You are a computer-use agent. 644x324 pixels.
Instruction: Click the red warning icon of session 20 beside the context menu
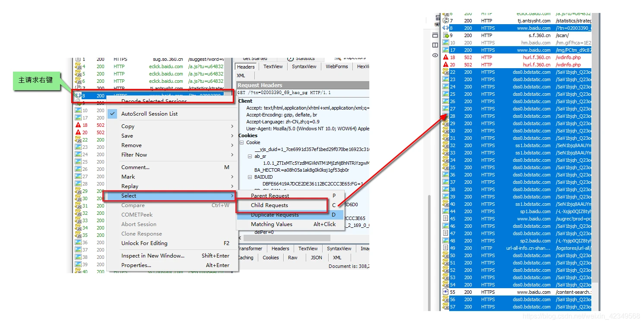coord(78,132)
